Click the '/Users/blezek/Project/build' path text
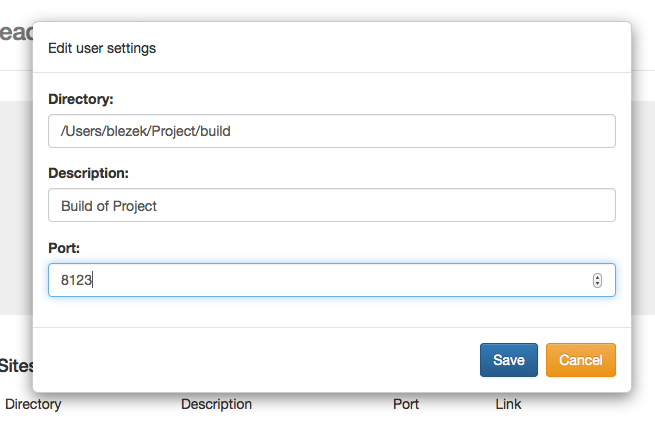Image resolution: width=655 pixels, height=429 pixels. click(146, 131)
